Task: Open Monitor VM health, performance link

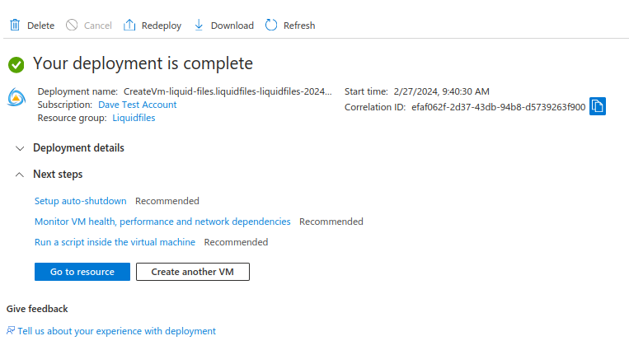Action: 162,222
